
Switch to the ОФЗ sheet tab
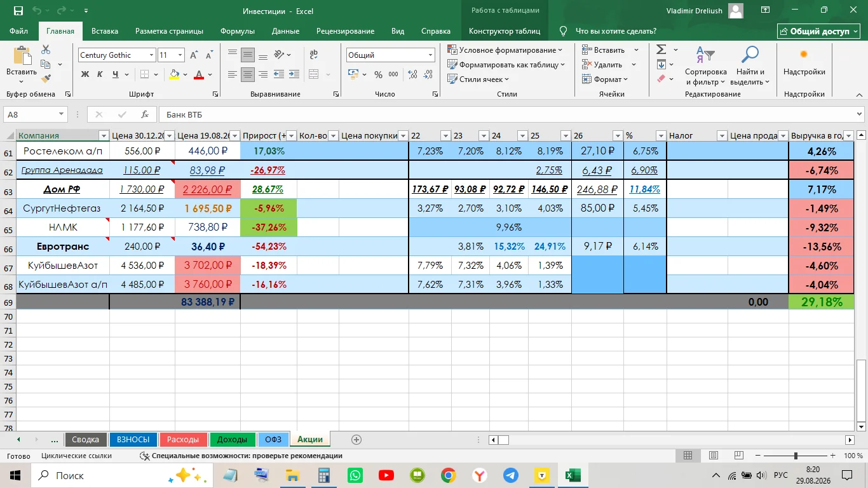273,439
